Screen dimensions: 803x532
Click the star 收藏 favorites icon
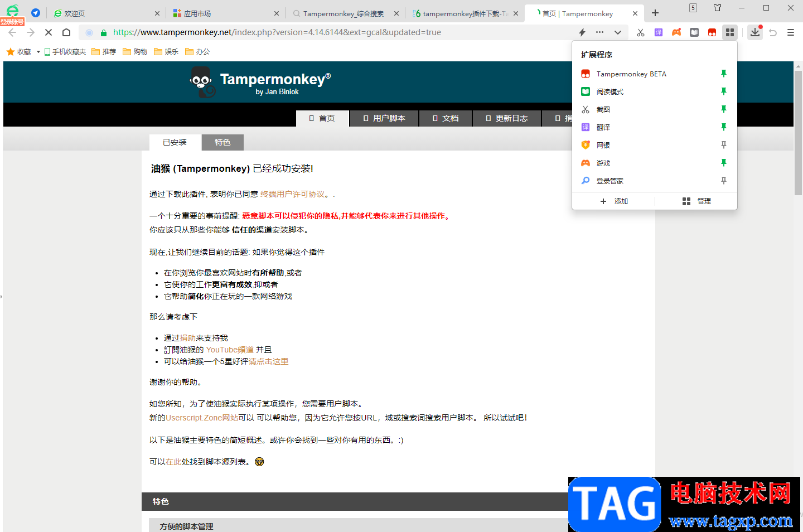click(x=10, y=52)
